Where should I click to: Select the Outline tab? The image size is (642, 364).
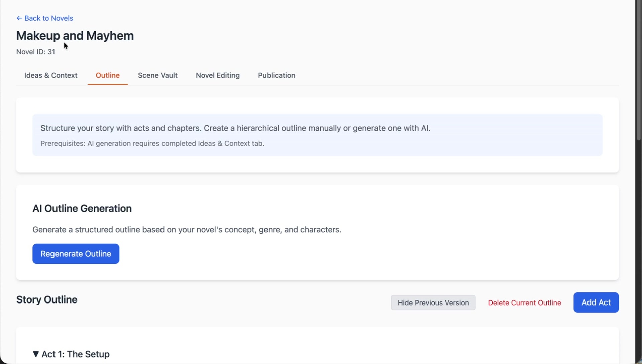pos(107,75)
